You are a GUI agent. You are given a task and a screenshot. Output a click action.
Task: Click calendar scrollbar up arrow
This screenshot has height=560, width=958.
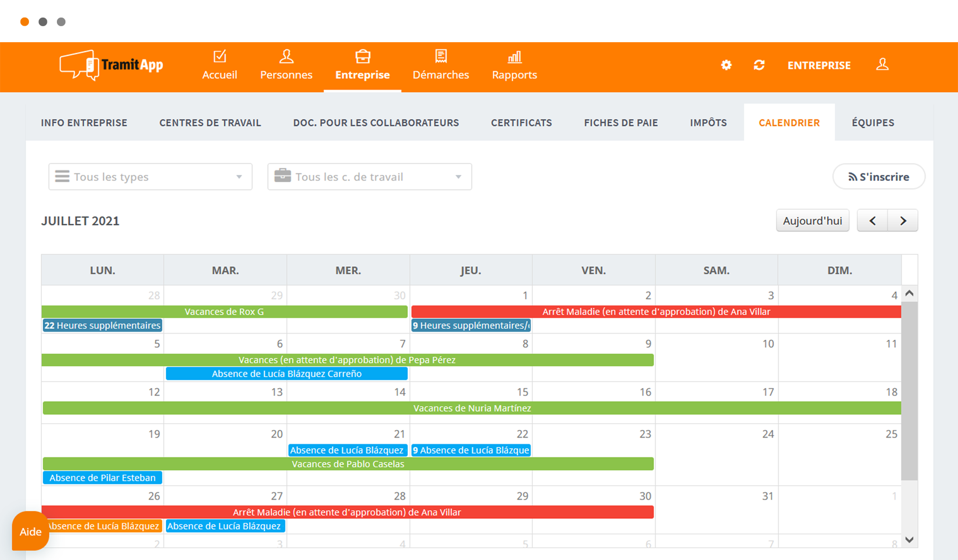pyautogui.click(x=909, y=293)
